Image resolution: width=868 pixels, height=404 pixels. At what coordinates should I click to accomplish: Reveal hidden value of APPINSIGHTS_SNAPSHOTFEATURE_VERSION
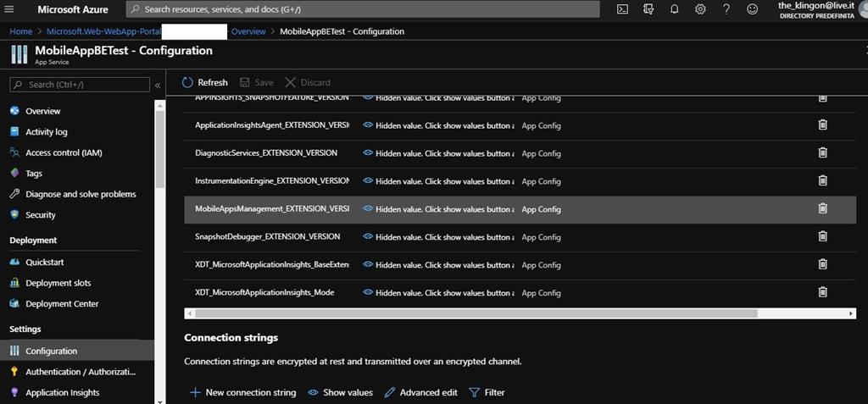(368, 98)
